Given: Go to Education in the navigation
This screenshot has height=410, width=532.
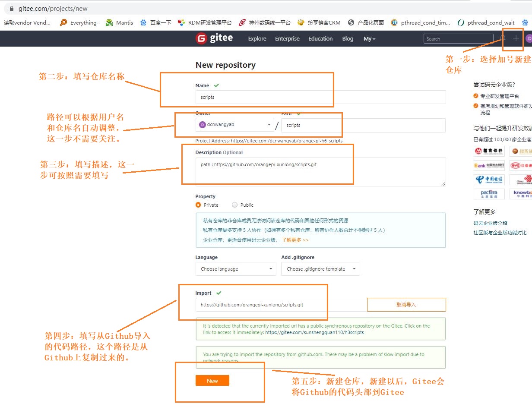Looking at the screenshot, I should [x=320, y=39].
